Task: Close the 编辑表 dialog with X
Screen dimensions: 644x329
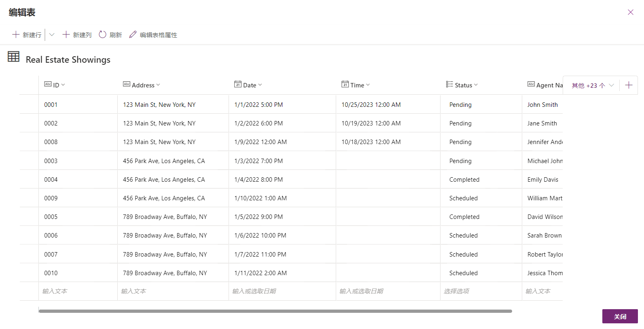Action: pos(631,12)
